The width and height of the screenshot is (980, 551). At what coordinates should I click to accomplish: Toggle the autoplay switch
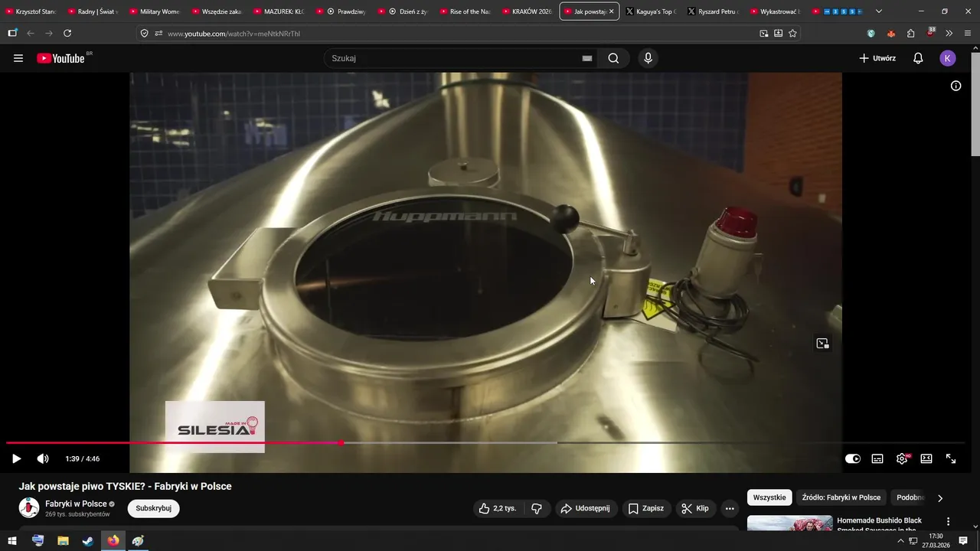click(x=852, y=458)
